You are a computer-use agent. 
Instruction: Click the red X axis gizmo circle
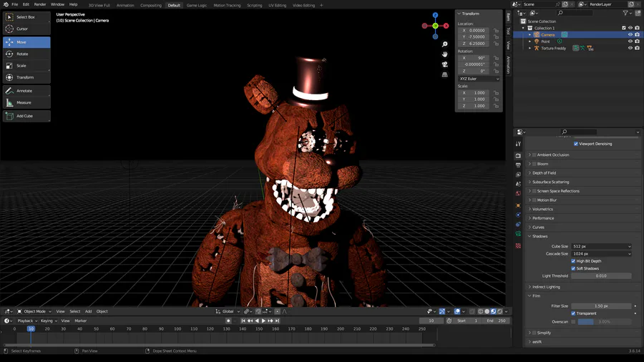(x=447, y=26)
